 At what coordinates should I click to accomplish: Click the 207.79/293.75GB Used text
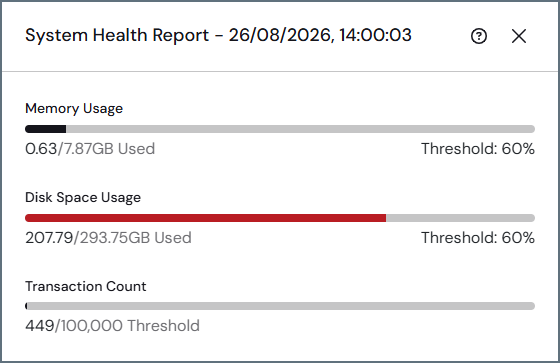point(108,238)
